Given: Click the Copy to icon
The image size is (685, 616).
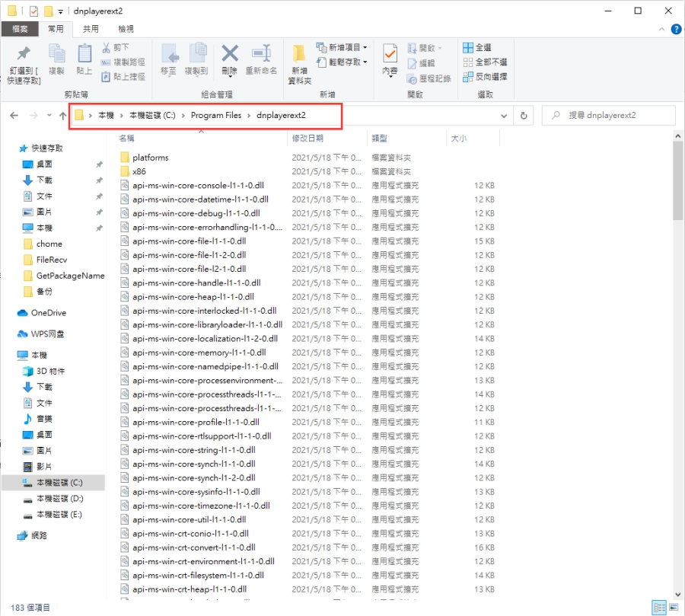Looking at the screenshot, I should coord(198,53).
